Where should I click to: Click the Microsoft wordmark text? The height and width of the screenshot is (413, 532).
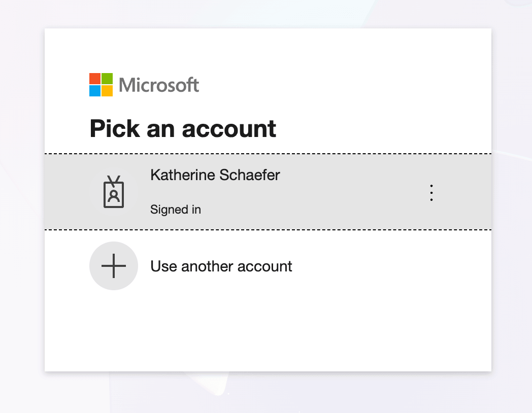[158, 85]
